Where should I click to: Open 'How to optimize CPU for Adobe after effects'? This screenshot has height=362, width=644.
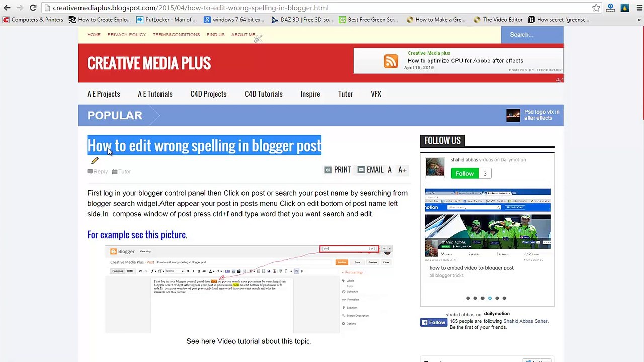(465, 61)
